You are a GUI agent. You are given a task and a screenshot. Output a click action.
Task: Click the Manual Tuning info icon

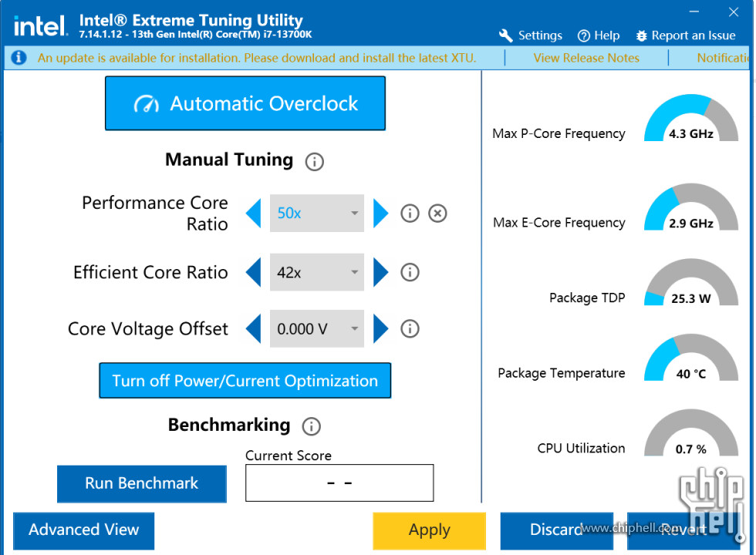click(315, 162)
